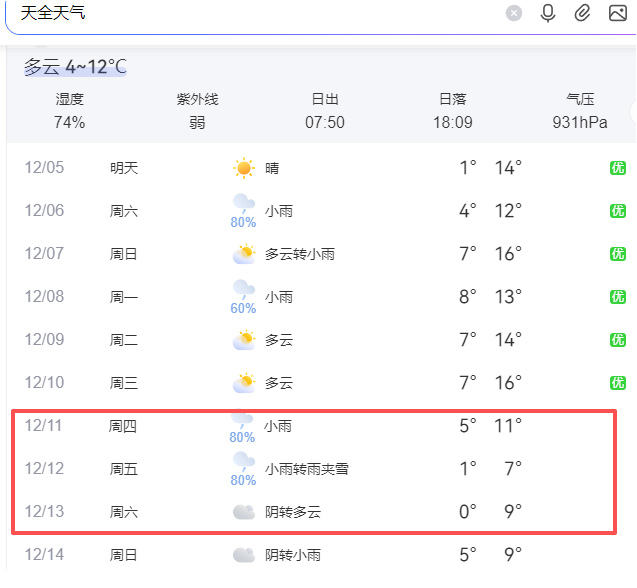Click the 优 air quality badge for 12/07

click(x=618, y=254)
